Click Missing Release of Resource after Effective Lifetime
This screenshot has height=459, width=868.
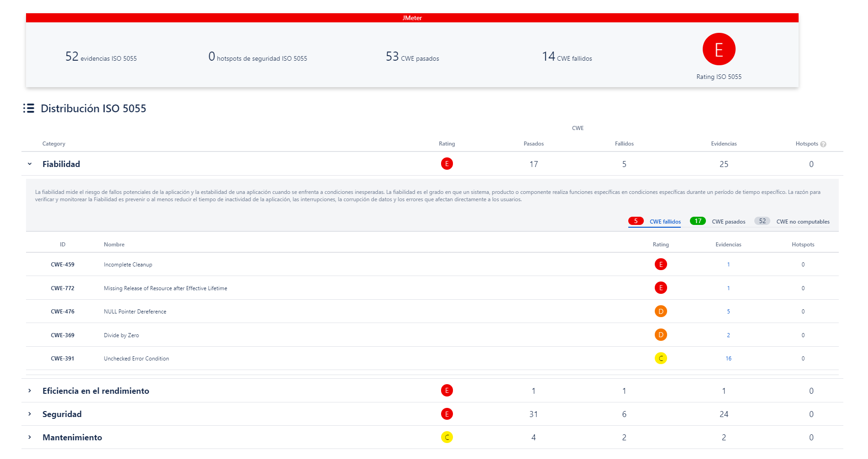point(165,288)
